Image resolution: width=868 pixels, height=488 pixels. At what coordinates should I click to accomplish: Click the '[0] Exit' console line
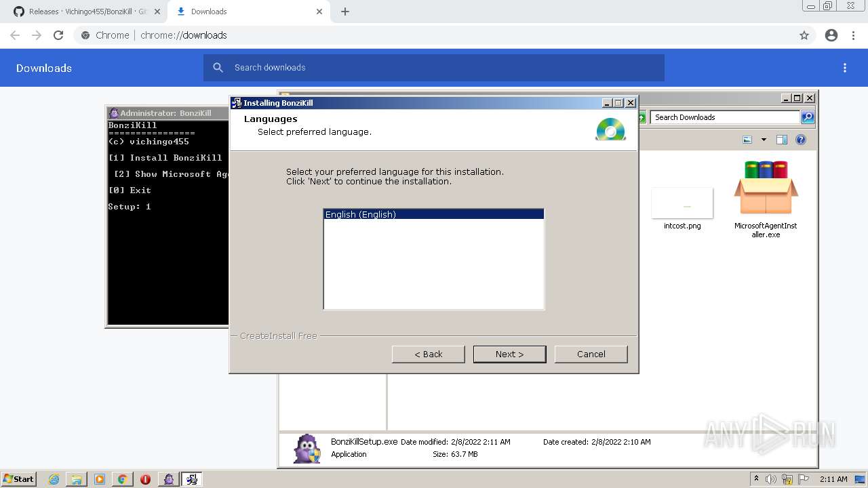pyautogui.click(x=130, y=190)
